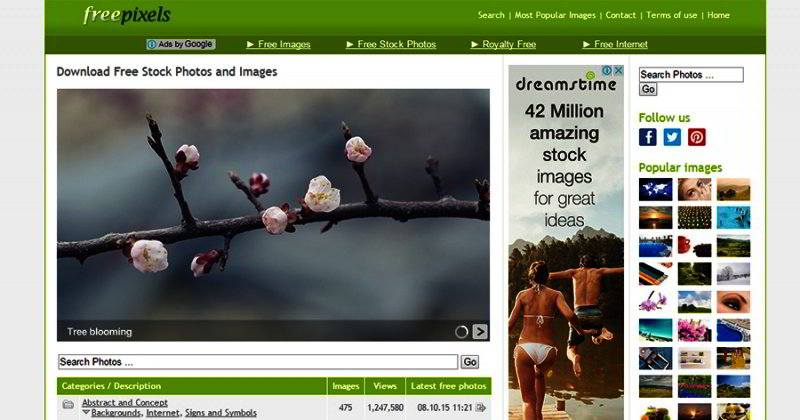
Task: Open the white shelves interior thumbnail
Action: coord(694,358)
